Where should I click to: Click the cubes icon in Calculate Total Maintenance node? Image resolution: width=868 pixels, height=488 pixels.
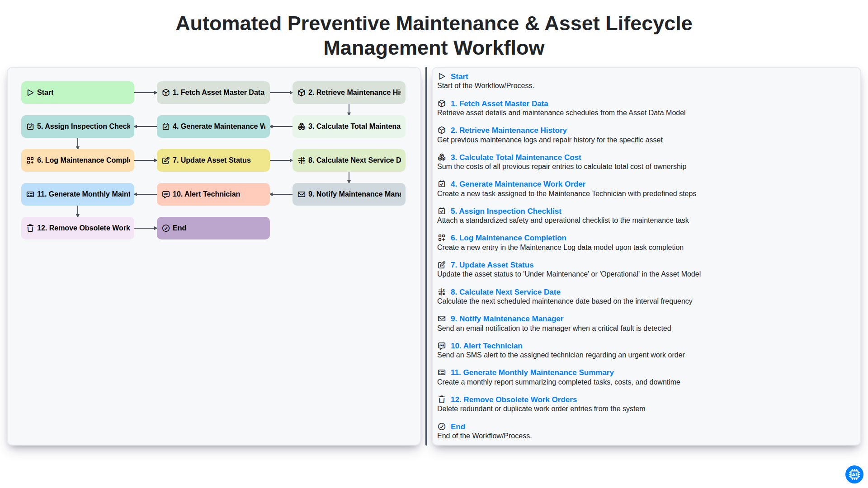coord(302,127)
